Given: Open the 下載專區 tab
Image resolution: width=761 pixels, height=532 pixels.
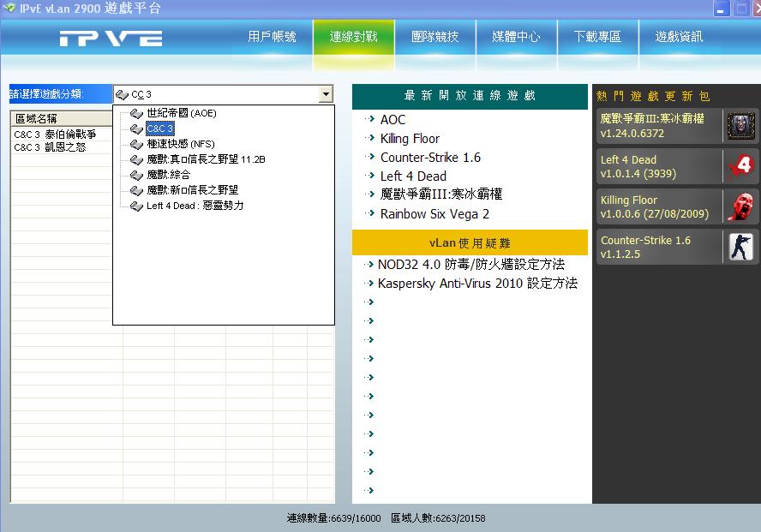Looking at the screenshot, I should click(597, 38).
